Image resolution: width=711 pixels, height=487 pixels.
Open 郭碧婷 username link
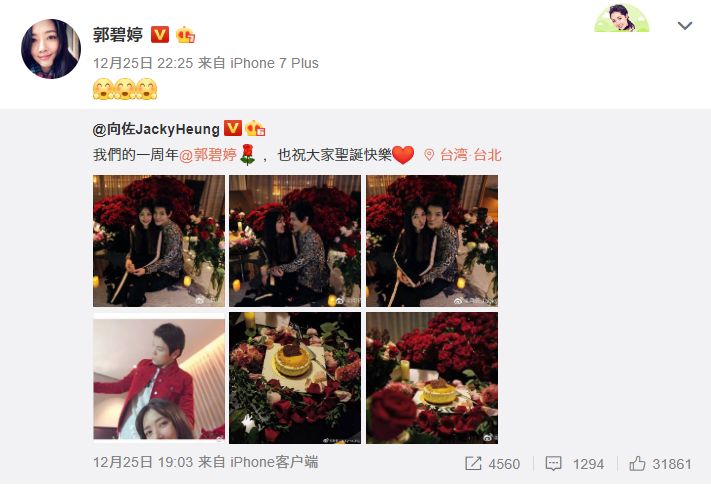click(x=118, y=35)
